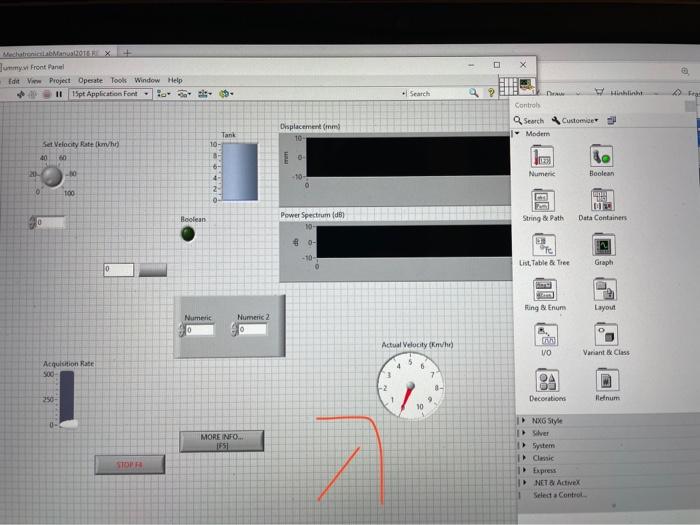700x525 pixels.
Task: Open the Reorder toolbar menu
Action: pos(226,94)
